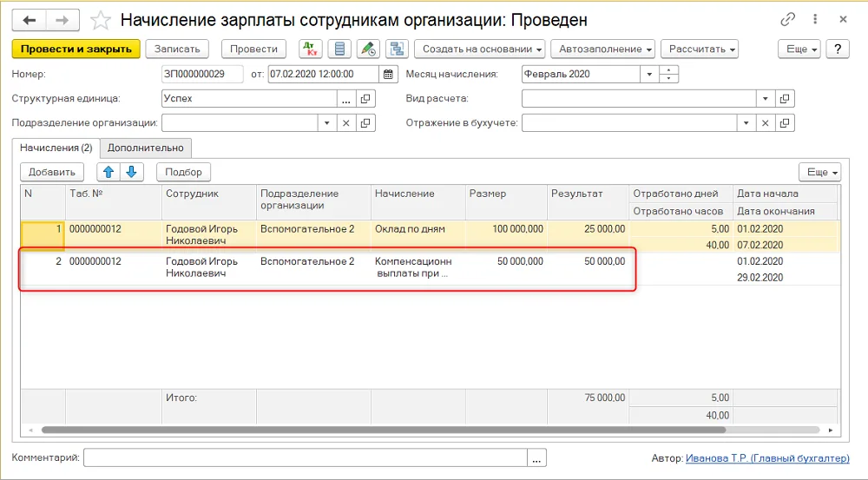868x480 pixels.
Task: Open Подразделение организации item via its open icon
Action: click(365, 123)
